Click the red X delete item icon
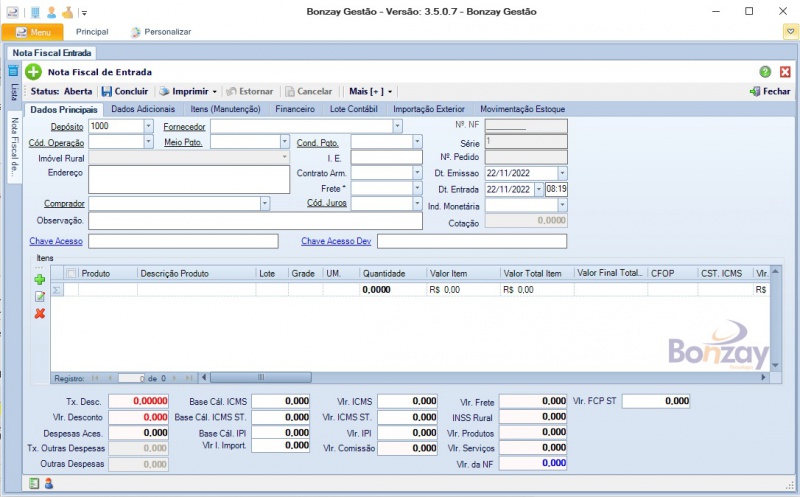Image resolution: width=800 pixels, height=497 pixels. (40, 314)
